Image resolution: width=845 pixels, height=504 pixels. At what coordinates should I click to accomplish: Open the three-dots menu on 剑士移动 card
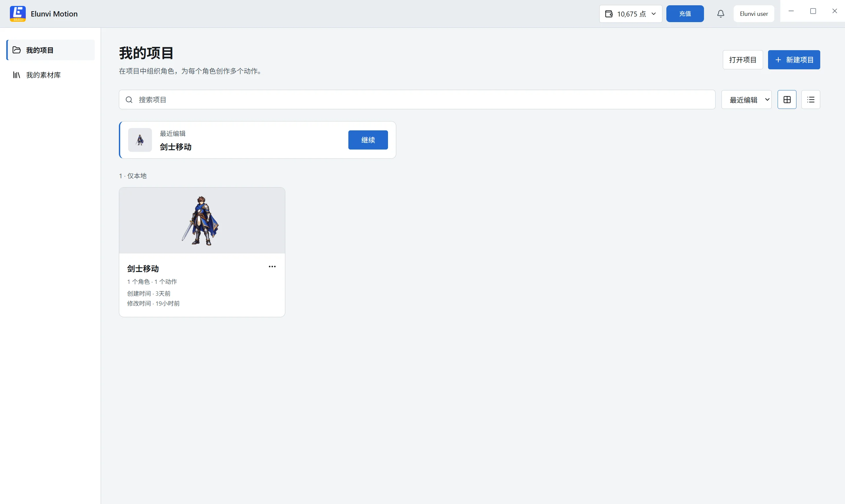coord(272,267)
